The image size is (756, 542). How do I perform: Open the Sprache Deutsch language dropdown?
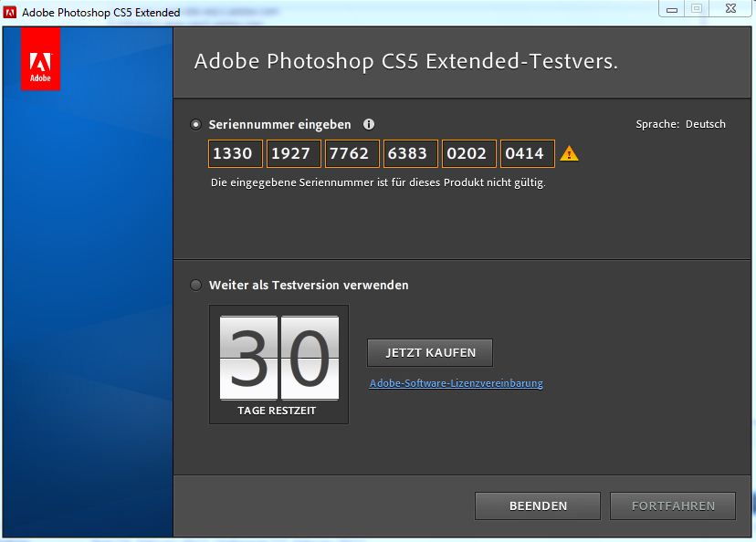(704, 124)
